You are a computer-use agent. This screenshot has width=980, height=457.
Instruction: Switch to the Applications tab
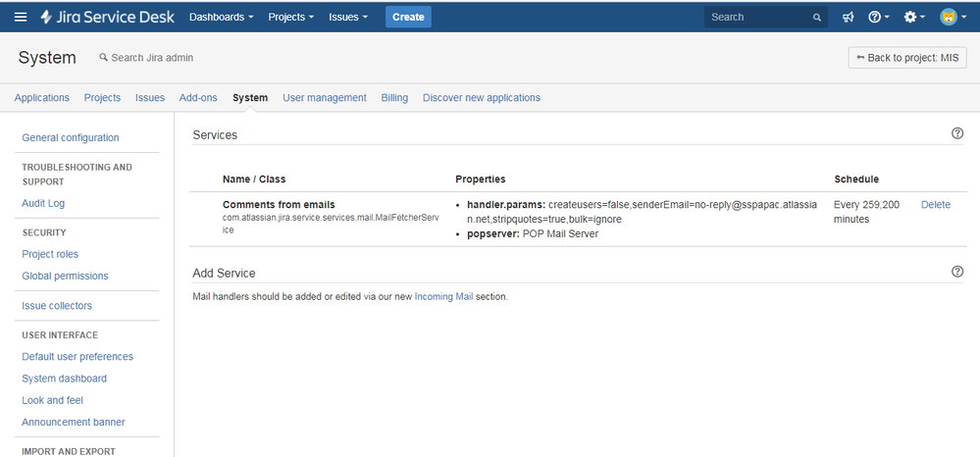coord(42,97)
